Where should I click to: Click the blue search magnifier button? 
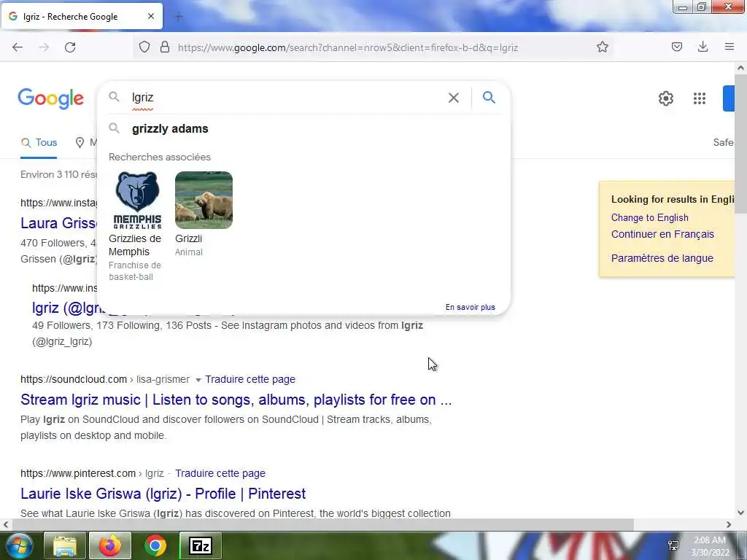point(489,98)
